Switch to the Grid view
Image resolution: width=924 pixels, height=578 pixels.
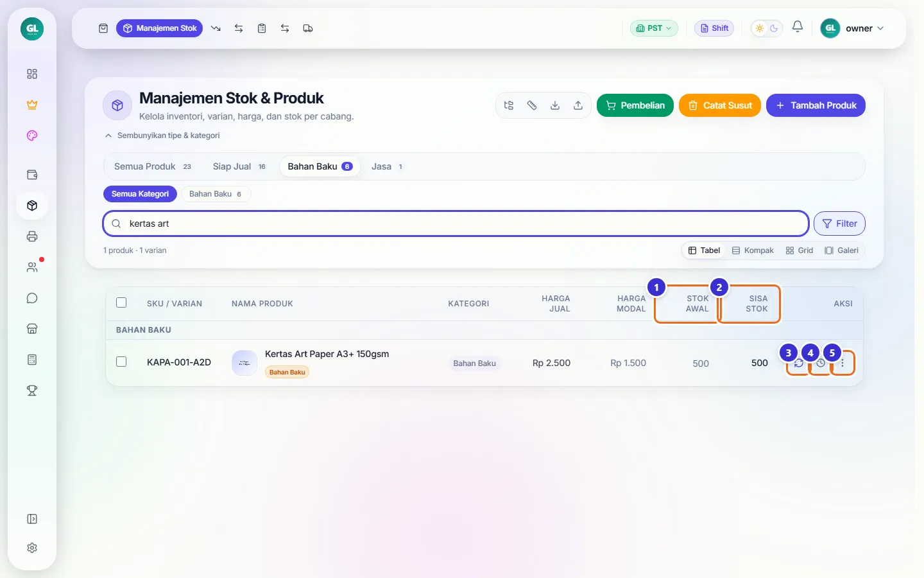(x=800, y=250)
